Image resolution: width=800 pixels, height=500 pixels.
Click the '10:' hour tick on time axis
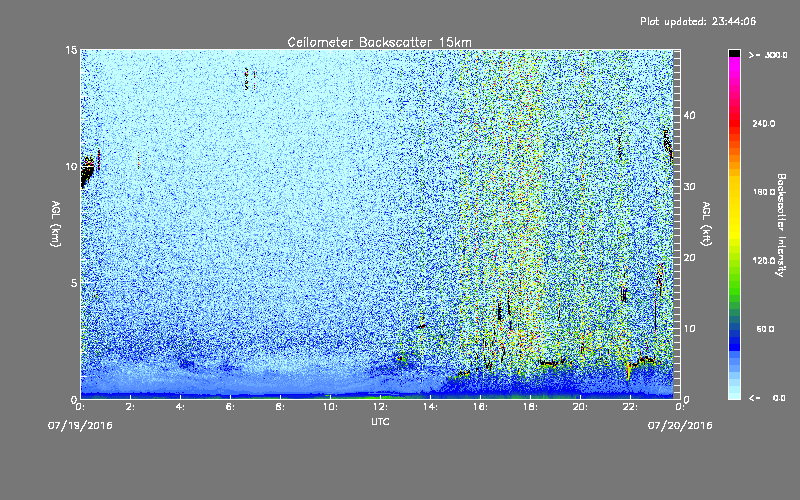(x=330, y=407)
